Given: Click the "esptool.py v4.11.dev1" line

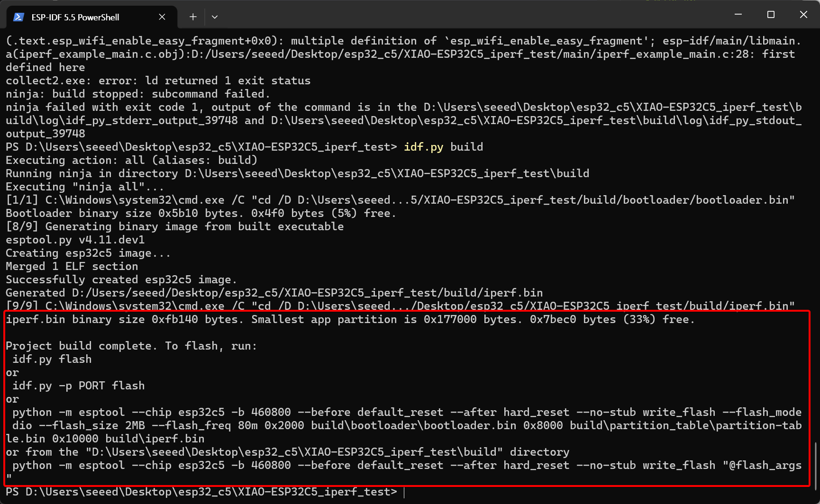Looking at the screenshot, I should [75, 240].
